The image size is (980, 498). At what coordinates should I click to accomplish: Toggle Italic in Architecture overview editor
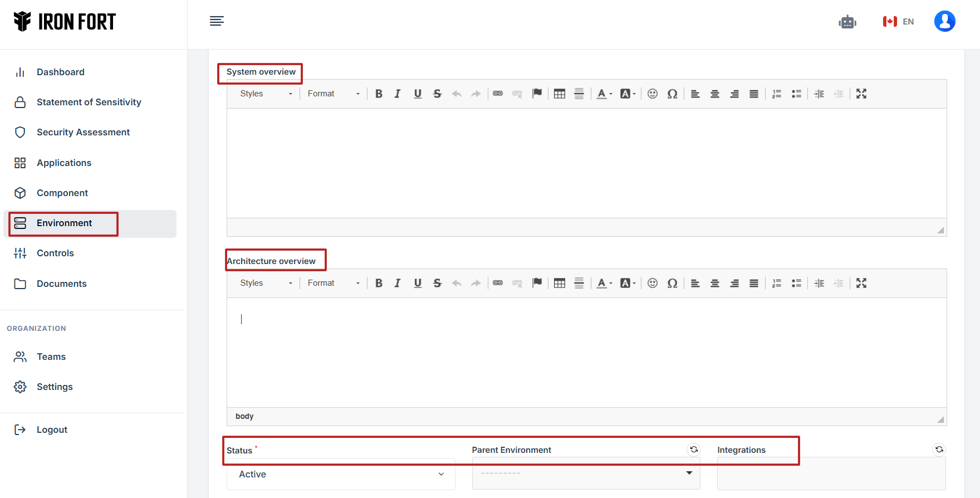[398, 283]
